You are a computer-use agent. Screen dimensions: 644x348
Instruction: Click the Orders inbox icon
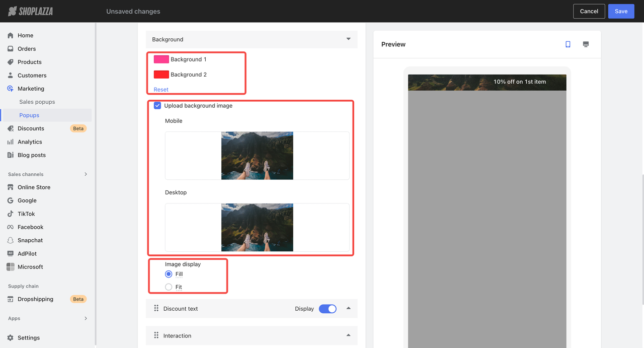(x=11, y=49)
